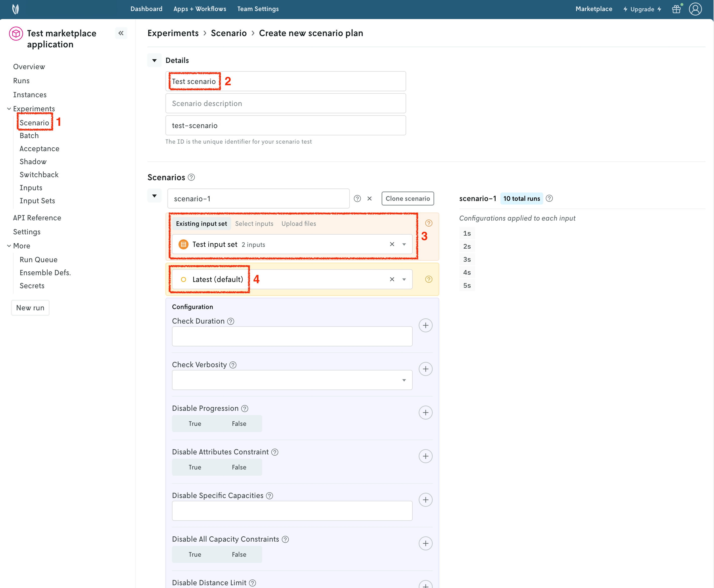714x588 pixels.
Task: Set Disable Attributes Constraint to False
Action: (239, 467)
